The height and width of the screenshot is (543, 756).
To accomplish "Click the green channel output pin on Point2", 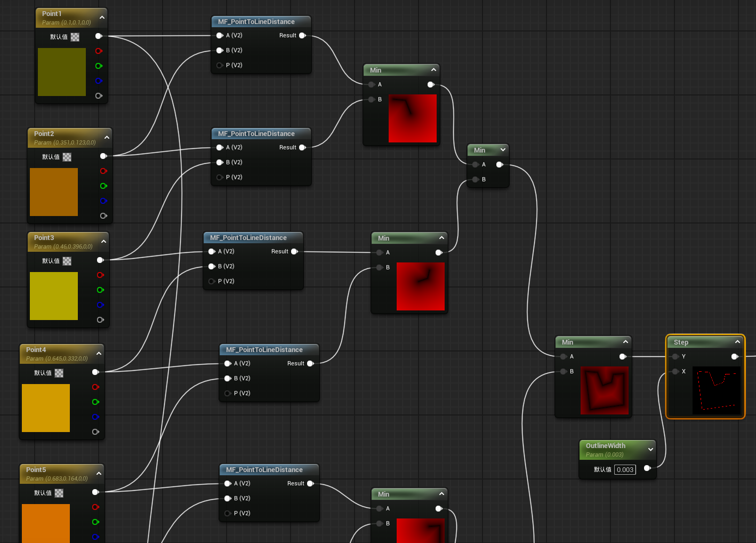I will (x=103, y=186).
